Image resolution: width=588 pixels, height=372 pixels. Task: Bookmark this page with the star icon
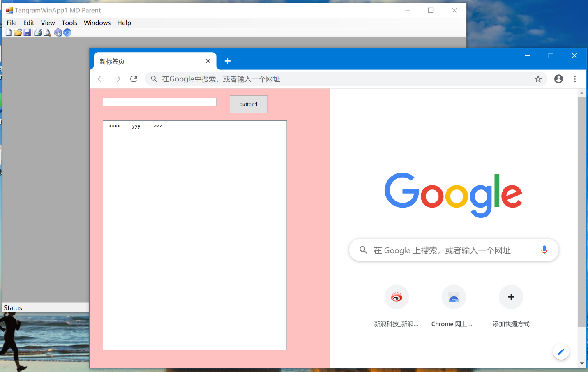click(538, 79)
